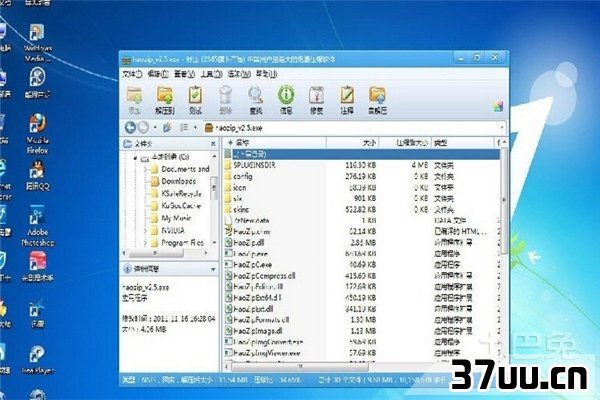Expand the Documents and folder node
Viewport: 600px width, 400px height.
[145, 169]
